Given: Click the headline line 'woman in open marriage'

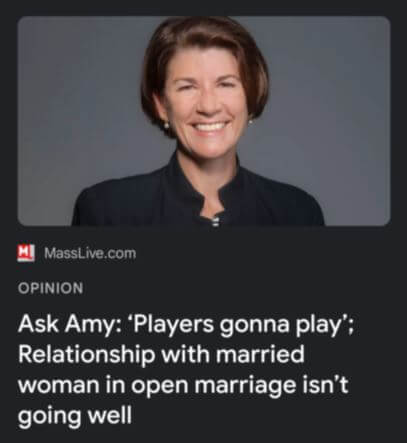Looking at the screenshot, I should coord(157,385).
